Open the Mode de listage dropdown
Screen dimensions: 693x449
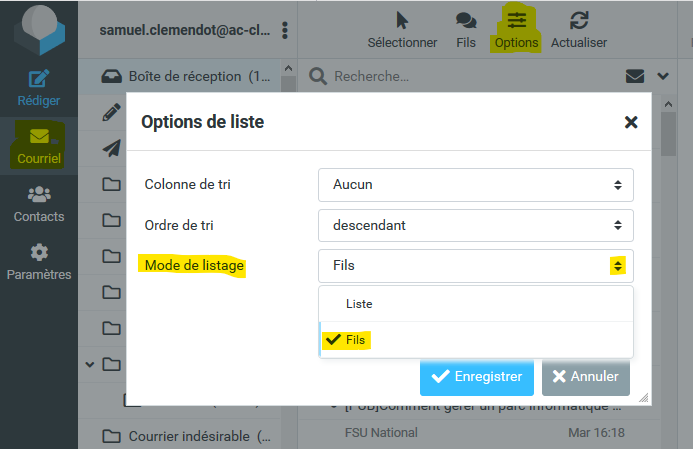pos(476,266)
